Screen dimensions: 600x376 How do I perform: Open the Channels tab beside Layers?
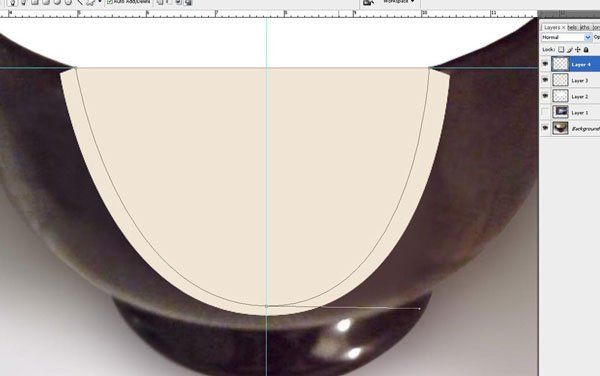572,28
